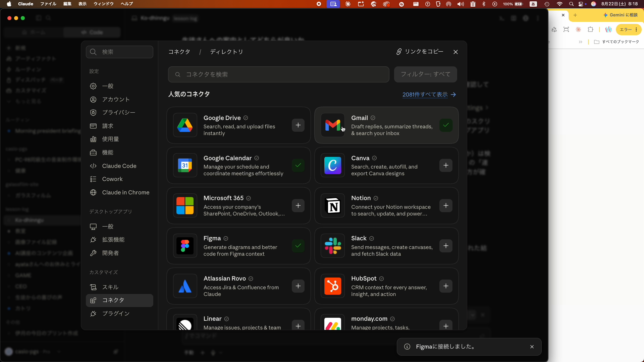Open the Cowork settings

tap(119, 179)
